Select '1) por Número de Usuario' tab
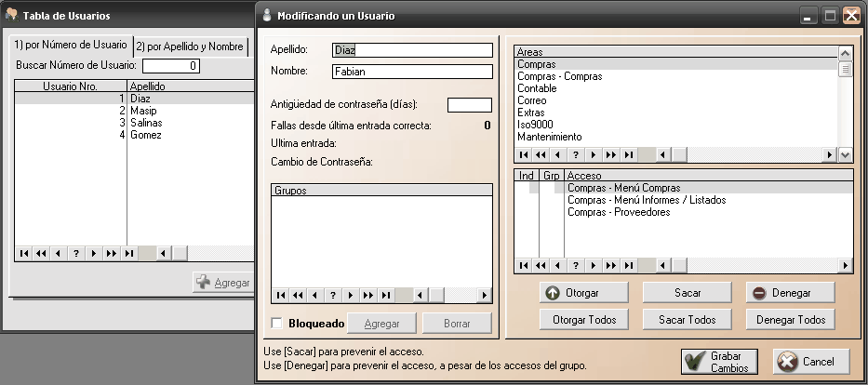The height and width of the screenshot is (385, 868). 71,46
